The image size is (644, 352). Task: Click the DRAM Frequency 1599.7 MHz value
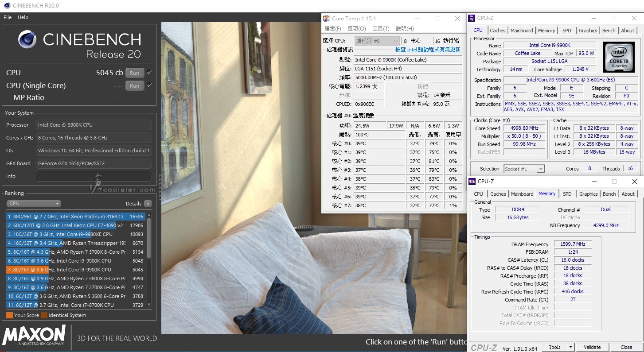[x=573, y=244]
